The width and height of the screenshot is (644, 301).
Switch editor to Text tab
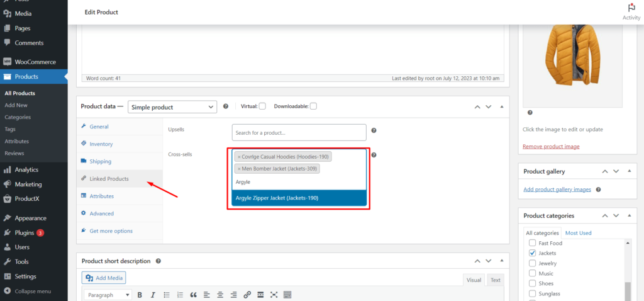pos(496,280)
